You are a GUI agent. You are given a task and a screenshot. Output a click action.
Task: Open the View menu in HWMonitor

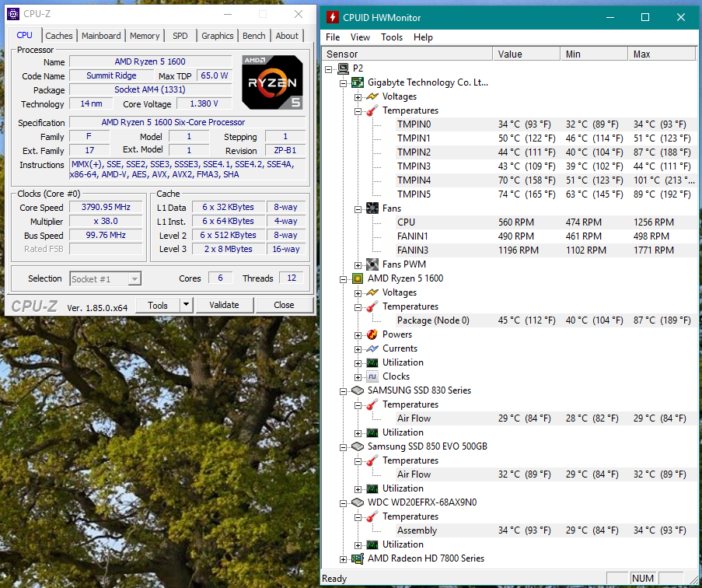[x=360, y=37]
